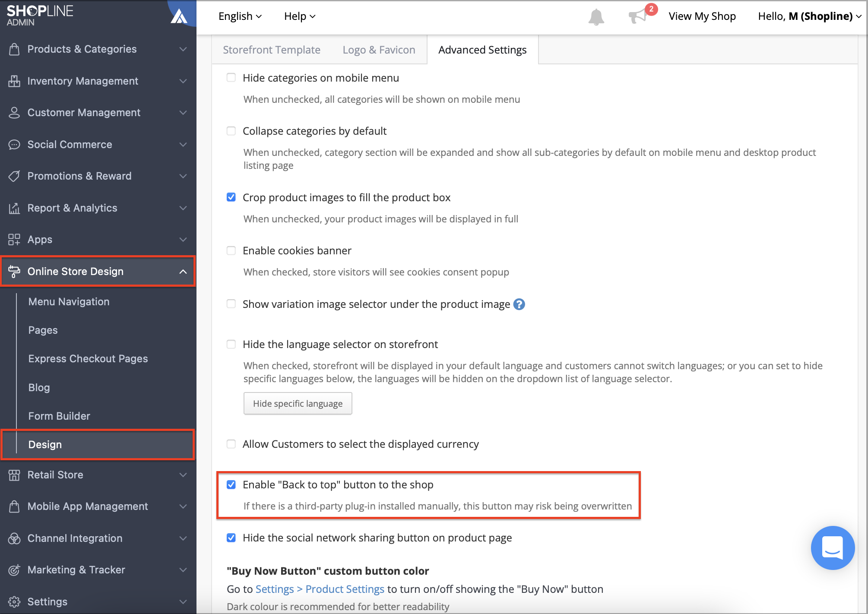Disable the Back to top button checkbox
The image size is (868, 614).
231,484
